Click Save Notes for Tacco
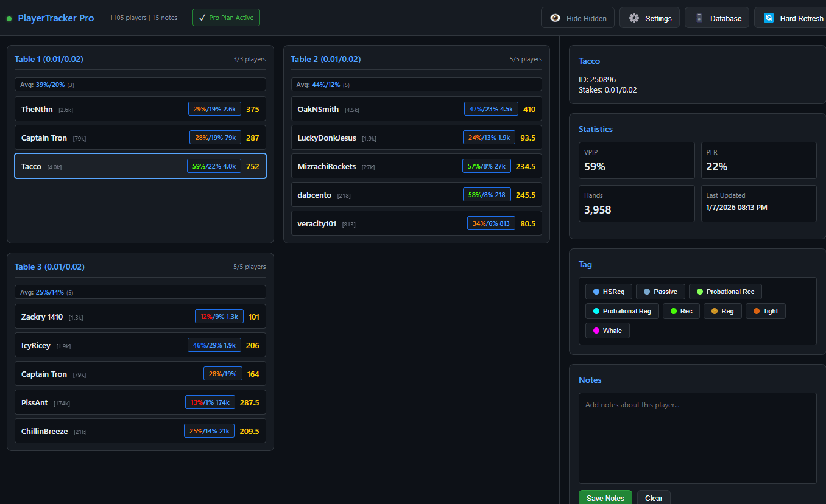The image size is (826, 504). pyautogui.click(x=605, y=497)
